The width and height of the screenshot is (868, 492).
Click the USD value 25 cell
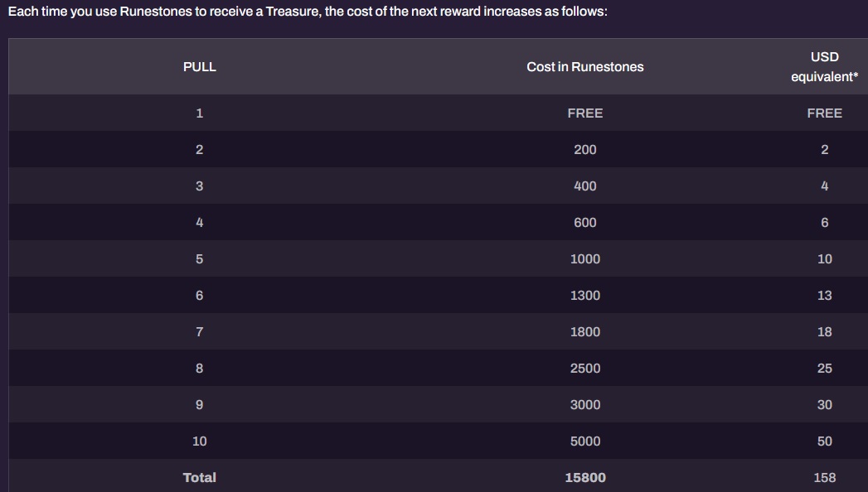click(x=824, y=369)
